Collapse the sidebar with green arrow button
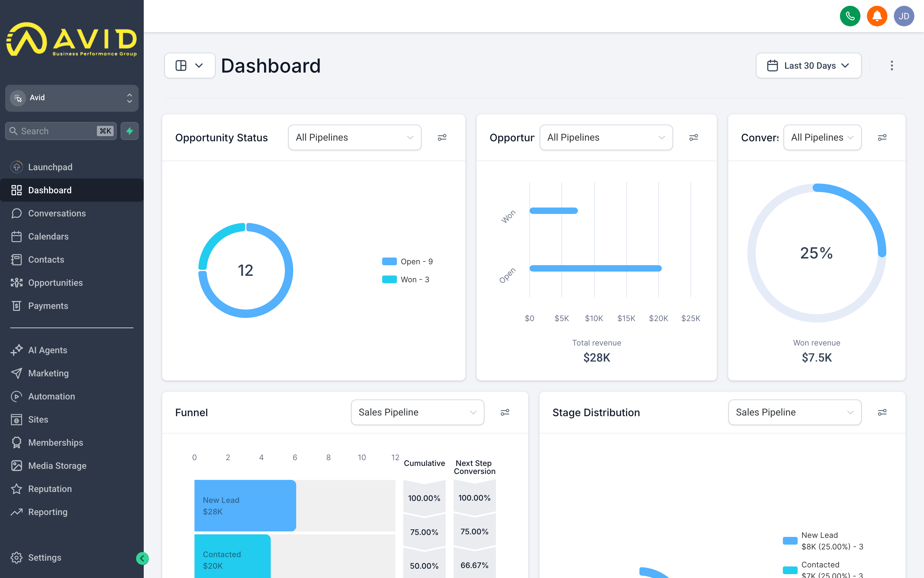This screenshot has height=578, width=924. (142, 558)
